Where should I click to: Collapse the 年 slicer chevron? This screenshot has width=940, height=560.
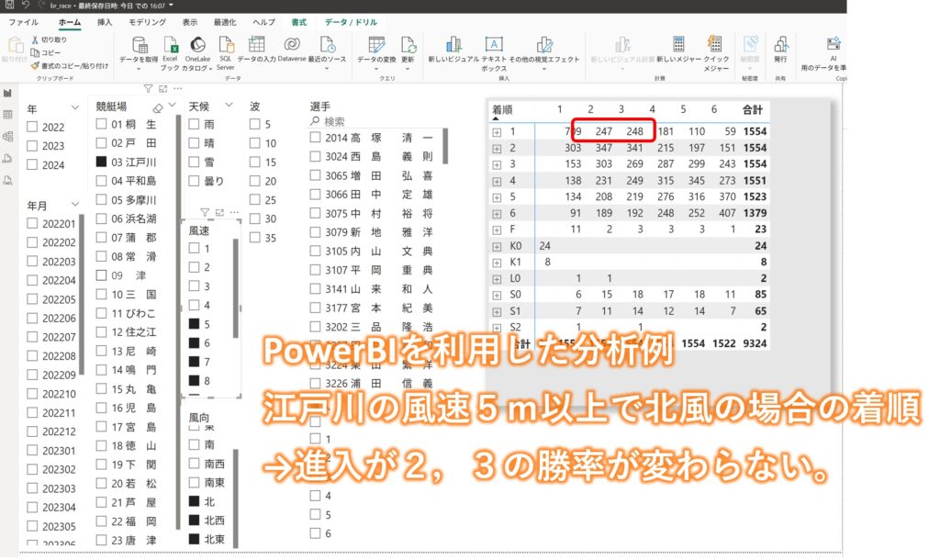(75, 108)
